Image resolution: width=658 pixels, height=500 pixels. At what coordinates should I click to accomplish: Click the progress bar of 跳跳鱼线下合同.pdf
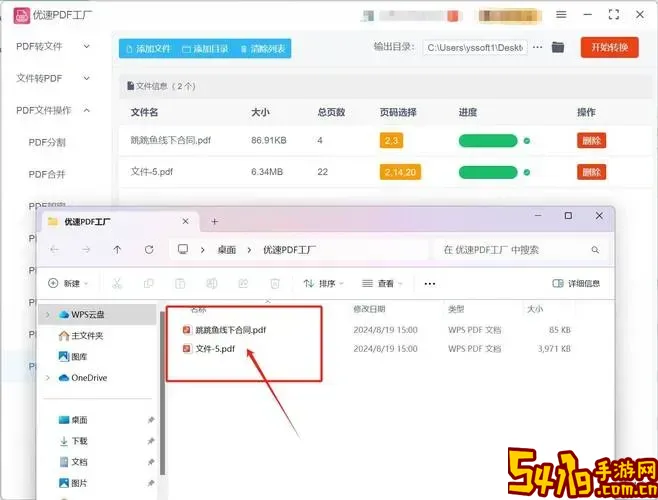(x=488, y=141)
